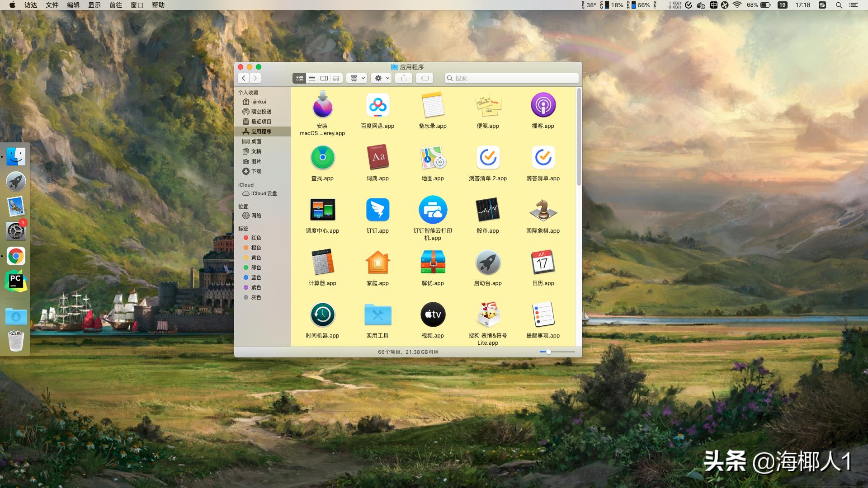
Task: Open 百度网盘.app from Applications
Action: (x=378, y=105)
